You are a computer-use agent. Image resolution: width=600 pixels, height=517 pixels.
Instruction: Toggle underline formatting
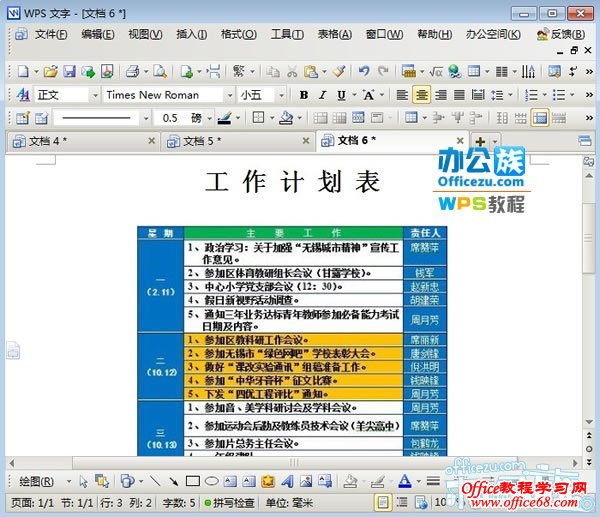click(341, 95)
